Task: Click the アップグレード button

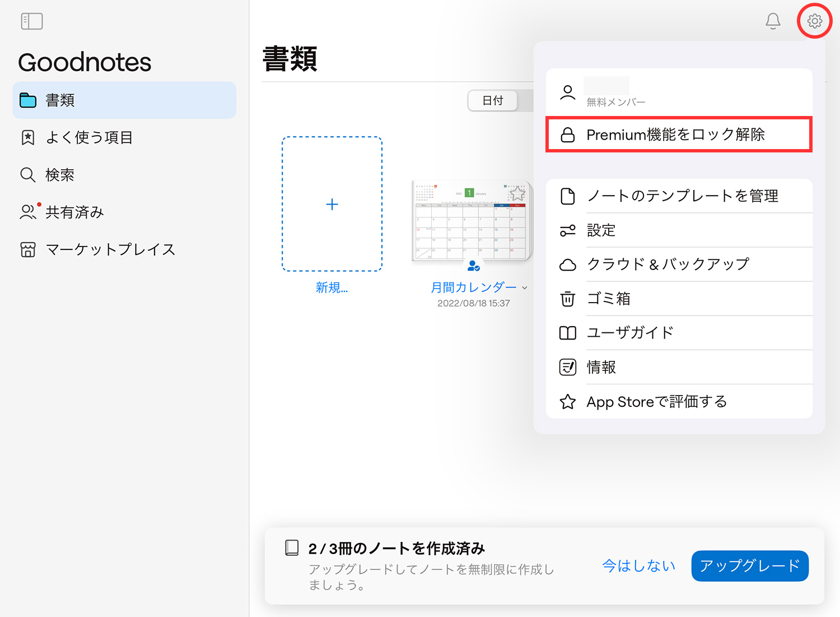Action: pyautogui.click(x=750, y=566)
